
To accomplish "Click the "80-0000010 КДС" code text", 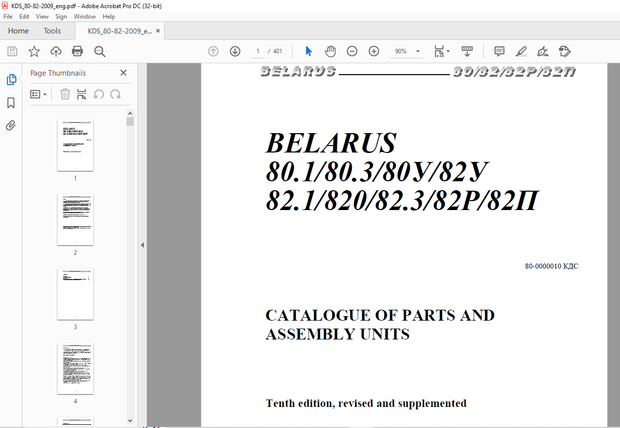I will [551, 266].
